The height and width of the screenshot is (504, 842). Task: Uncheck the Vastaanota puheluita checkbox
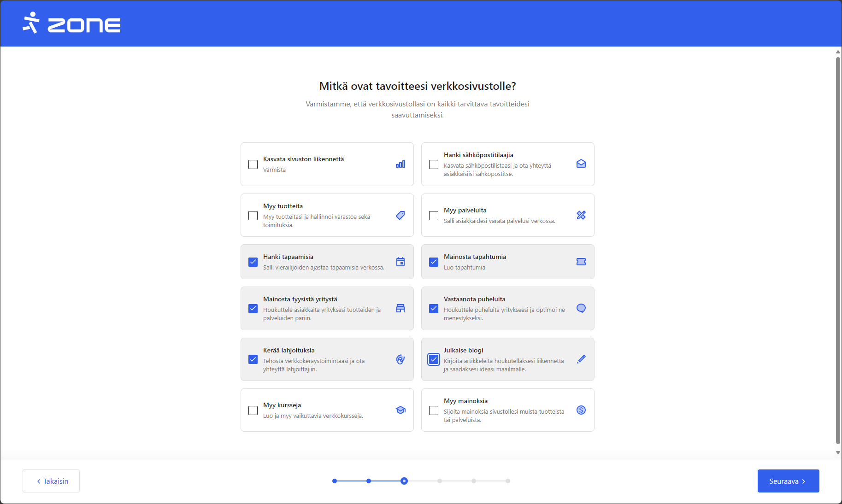pyautogui.click(x=434, y=308)
